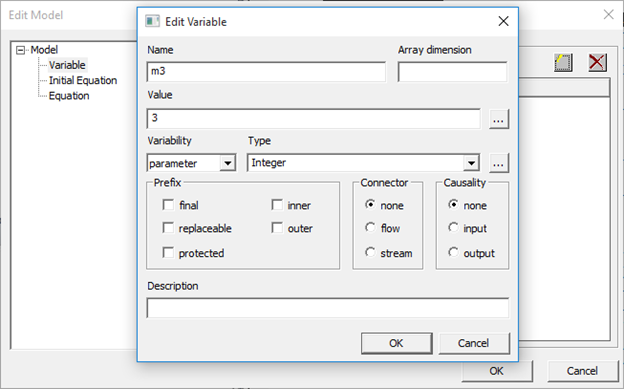The width and height of the screenshot is (624, 389).
Task: Select Equation in the Model tree
Action: 69,96
